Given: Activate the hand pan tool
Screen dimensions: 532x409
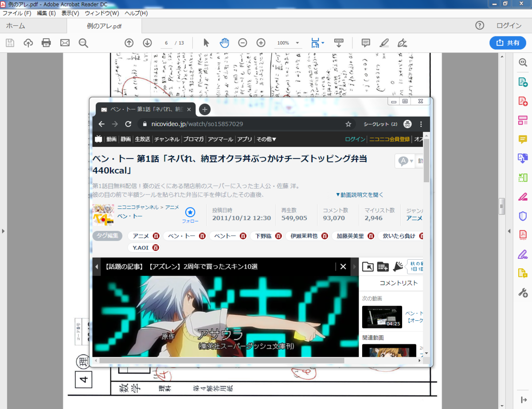Looking at the screenshot, I should click(x=224, y=43).
